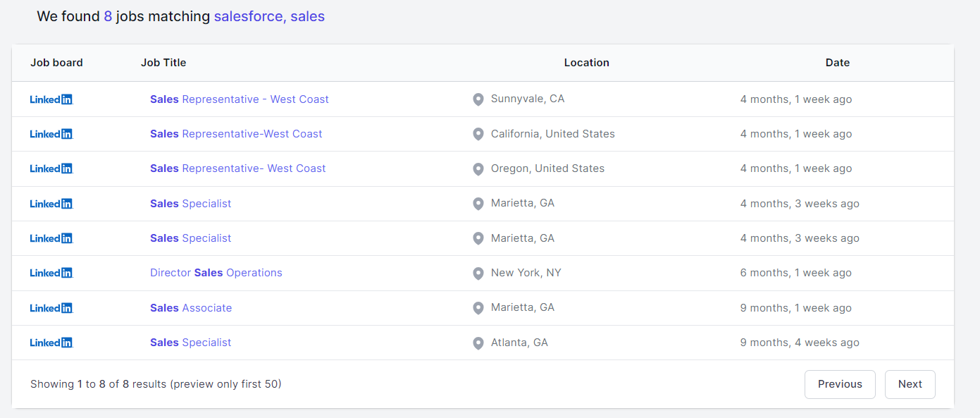Click the LinkedIn logo for the Sunnyvale, CA job
The image size is (980, 418).
tap(51, 99)
